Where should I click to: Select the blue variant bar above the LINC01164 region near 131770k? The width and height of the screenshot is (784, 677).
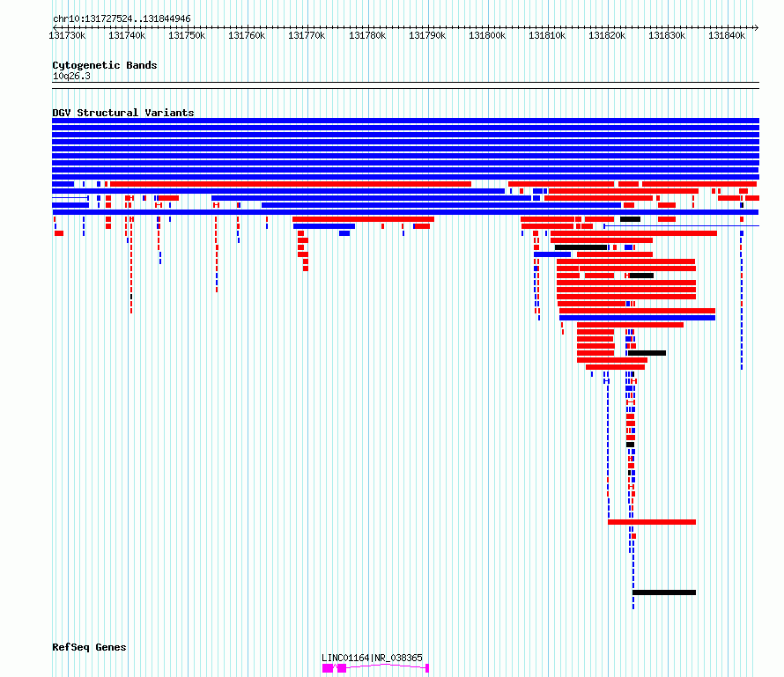point(324,226)
